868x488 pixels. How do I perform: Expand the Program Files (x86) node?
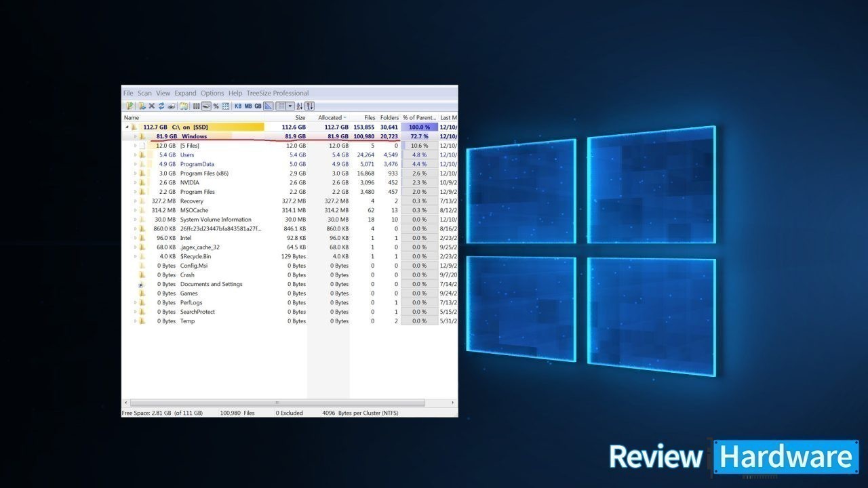(135, 174)
